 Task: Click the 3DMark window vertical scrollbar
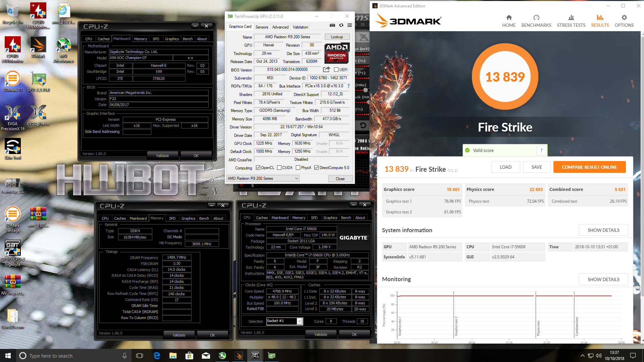(642, 187)
